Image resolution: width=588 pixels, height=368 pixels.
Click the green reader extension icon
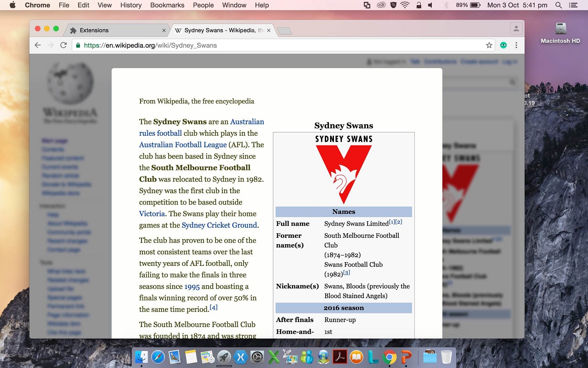point(503,45)
